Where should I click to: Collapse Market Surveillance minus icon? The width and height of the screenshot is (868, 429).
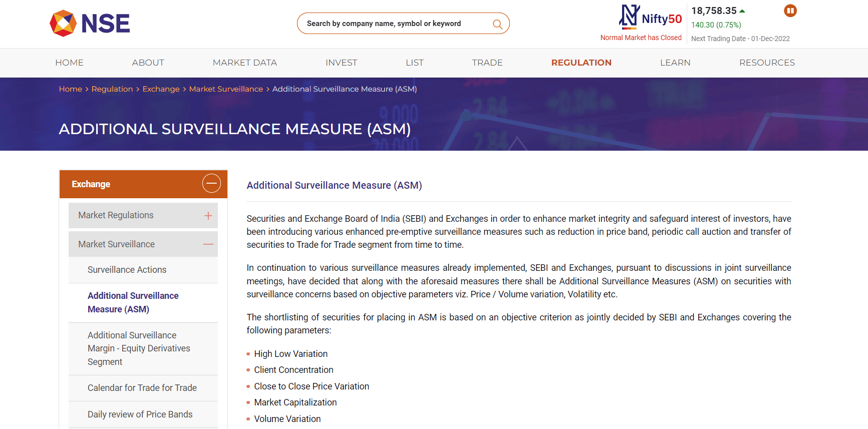[208, 244]
